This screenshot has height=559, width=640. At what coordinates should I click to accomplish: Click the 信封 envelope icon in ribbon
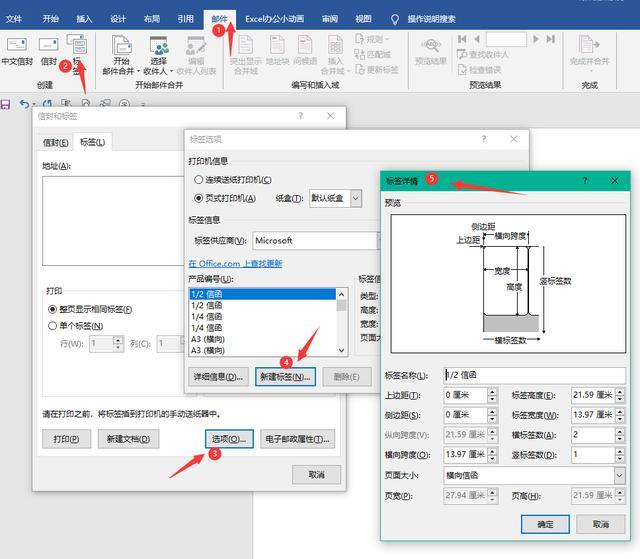click(48, 44)
